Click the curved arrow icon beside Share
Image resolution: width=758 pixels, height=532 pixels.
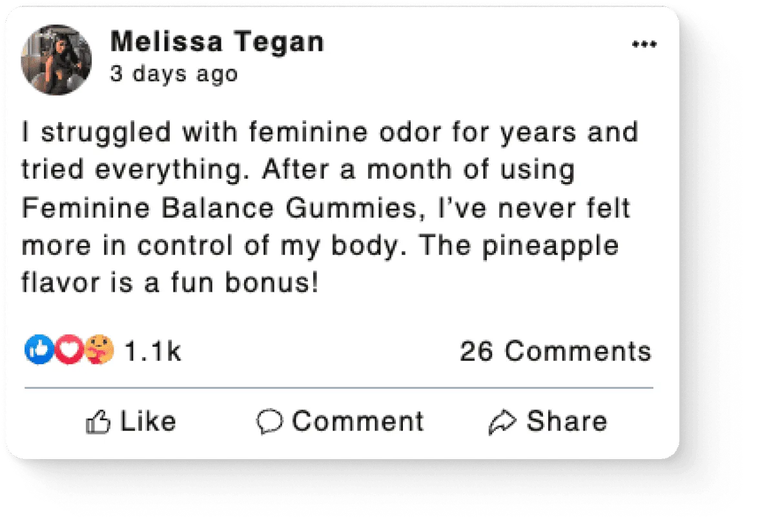pyautogui.click(x=502, y=423)
